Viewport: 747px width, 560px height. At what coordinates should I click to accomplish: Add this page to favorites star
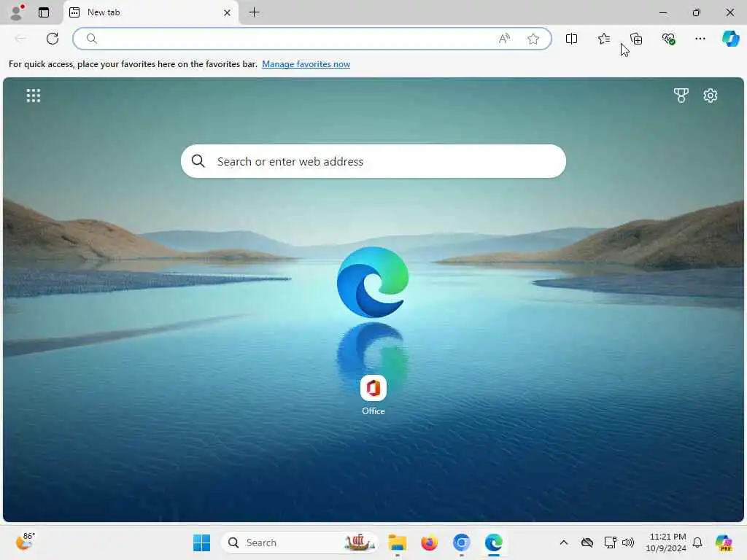coord(533,39)
